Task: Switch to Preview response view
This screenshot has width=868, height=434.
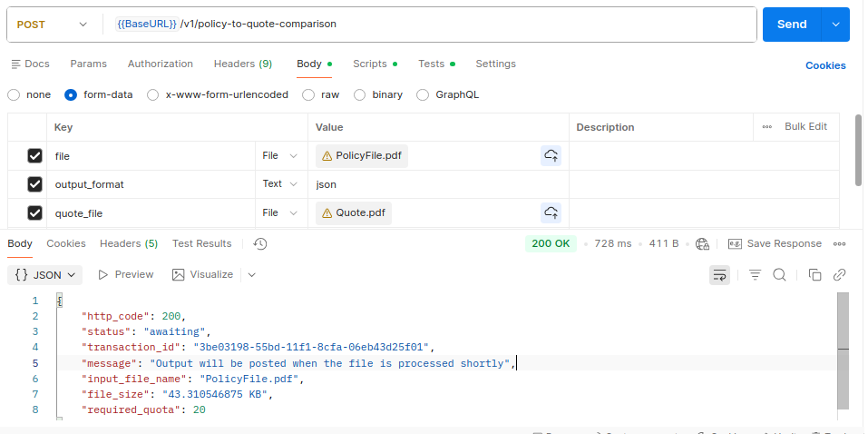Action: [x=126, y=275]
